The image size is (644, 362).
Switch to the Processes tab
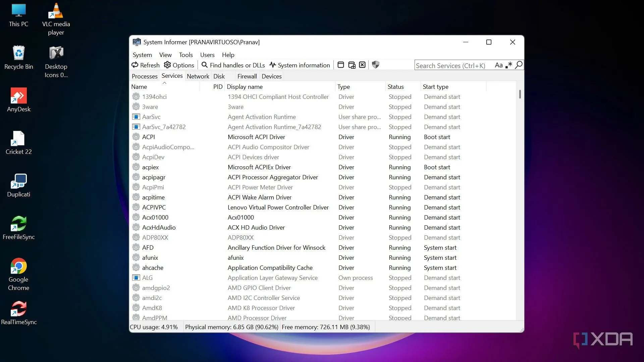[x=145, y=76]
